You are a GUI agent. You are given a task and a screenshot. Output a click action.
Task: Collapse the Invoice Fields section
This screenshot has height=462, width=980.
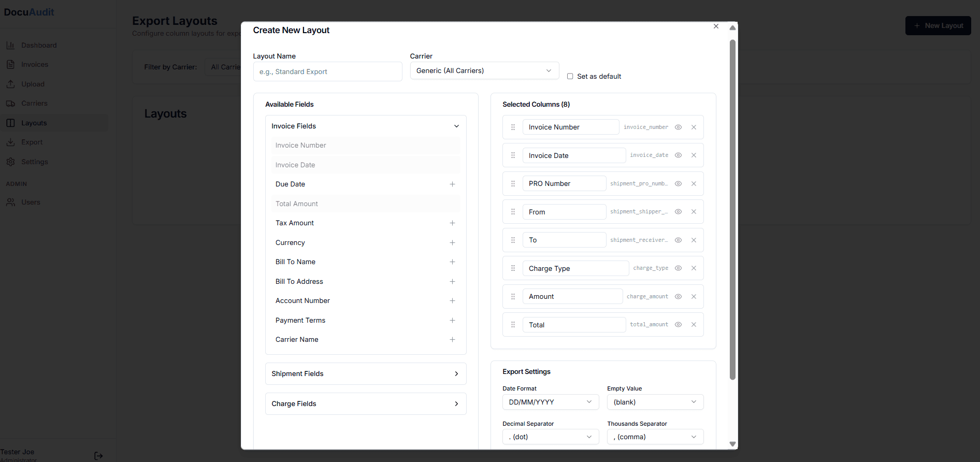click(x=366, y=126)
